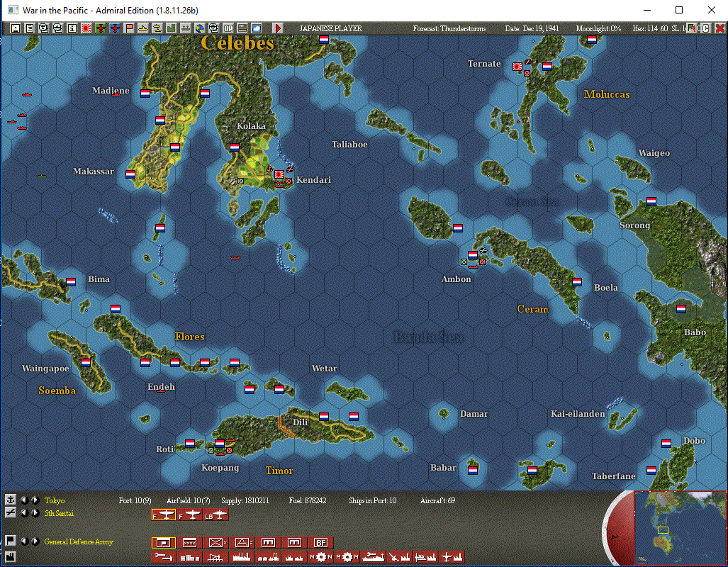
Task: Click the rising sun flag toolbar icon
Action: [86, 28]
